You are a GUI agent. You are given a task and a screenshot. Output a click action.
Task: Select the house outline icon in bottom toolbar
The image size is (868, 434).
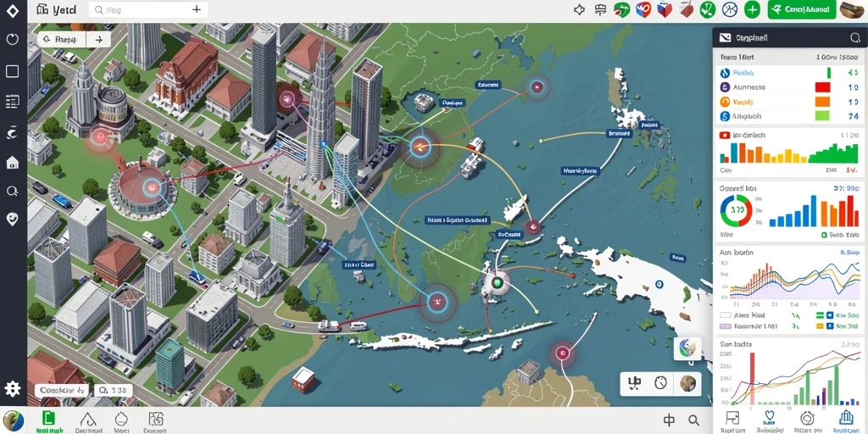(x=88, y=419)
